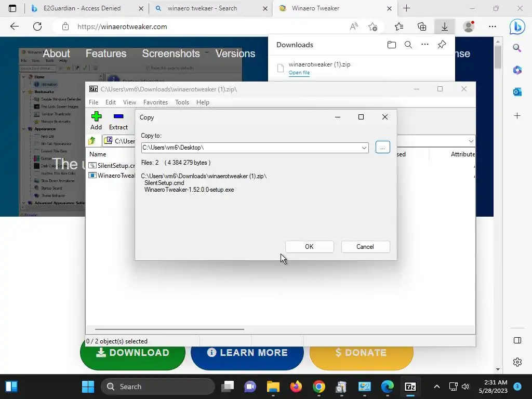
Task: Open Outlook icon in Edge sidebar
Action: tap(517, 92)
